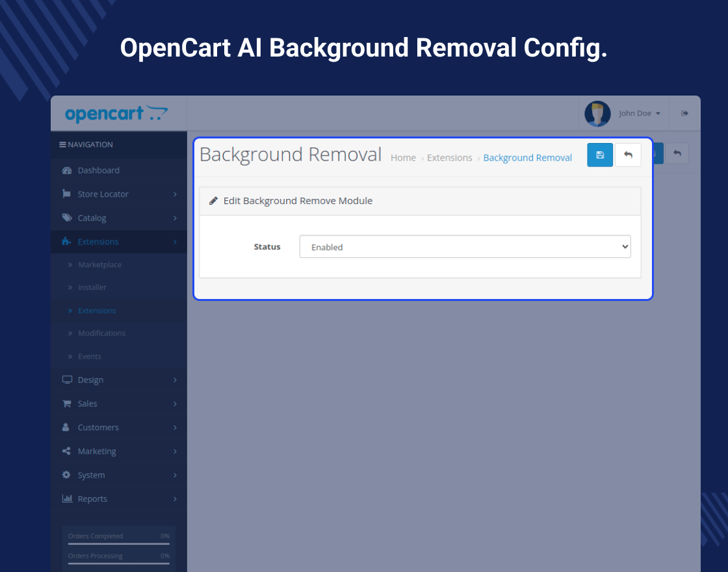Viewport: 728px width, 572px height.
Task: Click the Marketing share icon
Action: click(66, 451)
